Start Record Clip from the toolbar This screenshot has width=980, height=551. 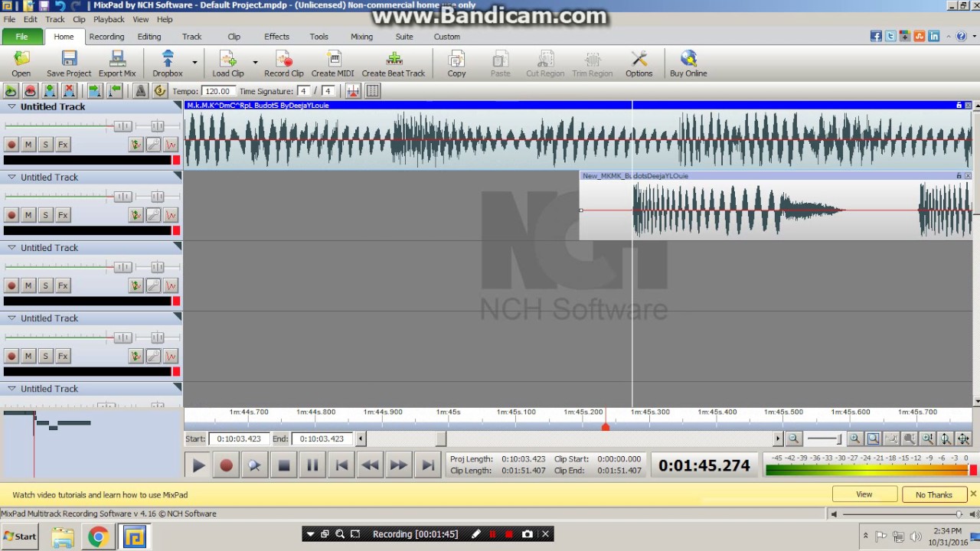284,64
